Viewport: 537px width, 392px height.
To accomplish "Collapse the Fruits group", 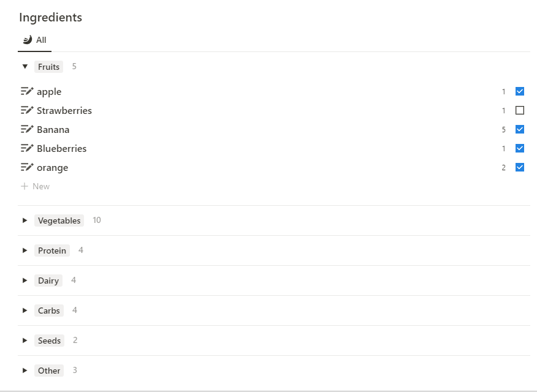I will click(25, 67).
